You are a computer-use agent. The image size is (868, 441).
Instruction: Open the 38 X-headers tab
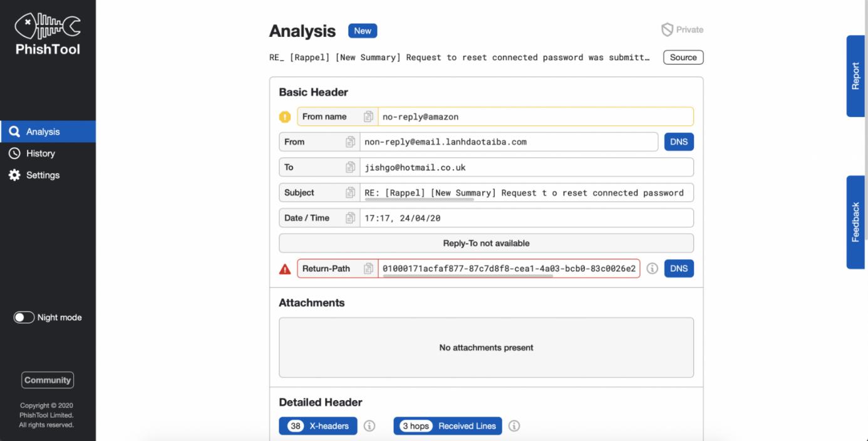coord(318,426)
